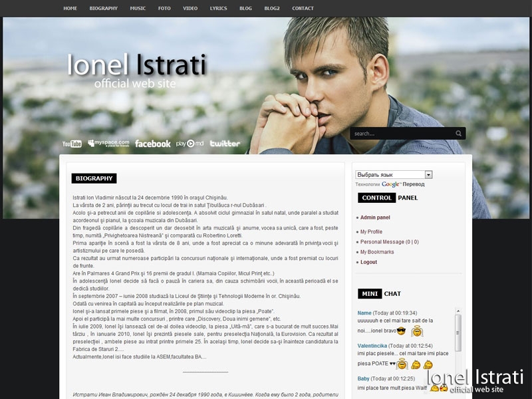Select CONTACT in the top navigation
Viewport: 532px width, 399px height.
tap(303, 8)
